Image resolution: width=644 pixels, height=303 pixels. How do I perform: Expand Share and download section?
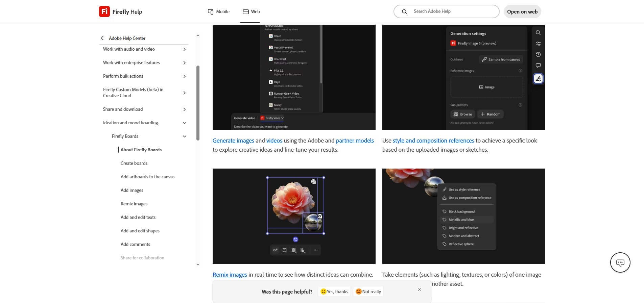(x=185, y=109)
